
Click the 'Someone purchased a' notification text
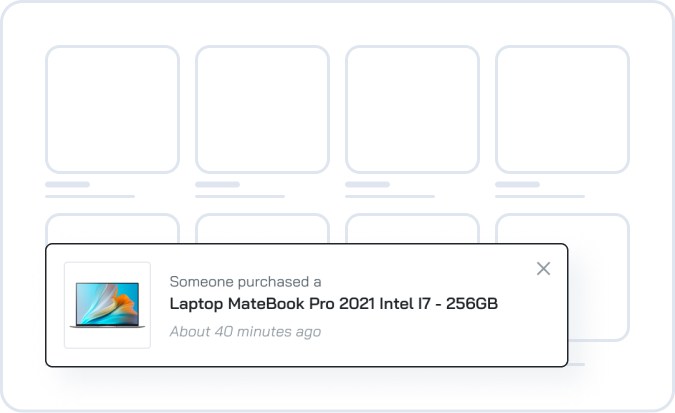(x=245, y=282)
